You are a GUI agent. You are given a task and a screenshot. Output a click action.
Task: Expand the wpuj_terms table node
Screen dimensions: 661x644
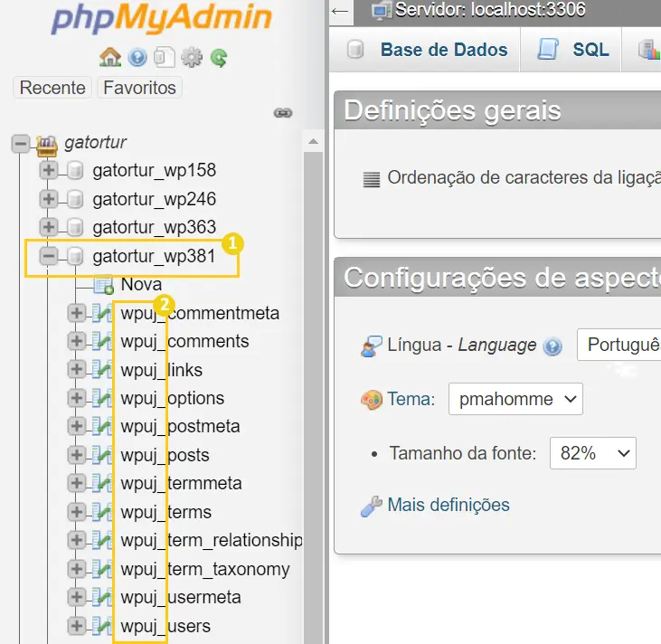[77, 512]
